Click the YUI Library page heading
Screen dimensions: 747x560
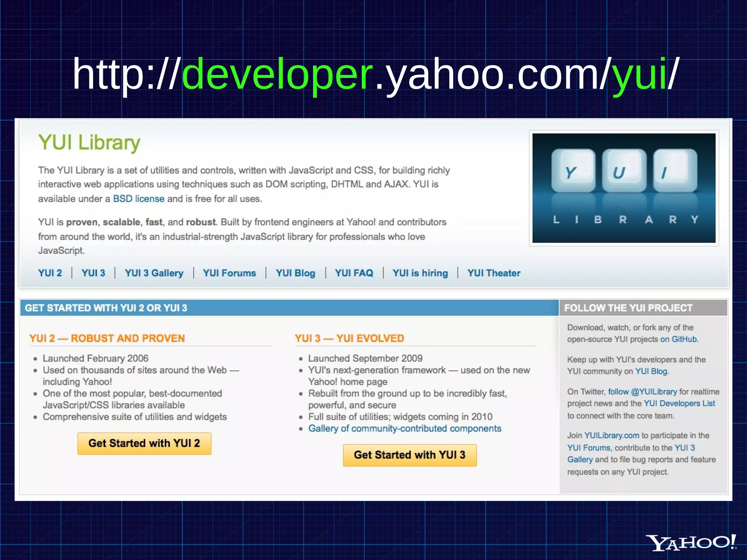click(x=89, y=143)
